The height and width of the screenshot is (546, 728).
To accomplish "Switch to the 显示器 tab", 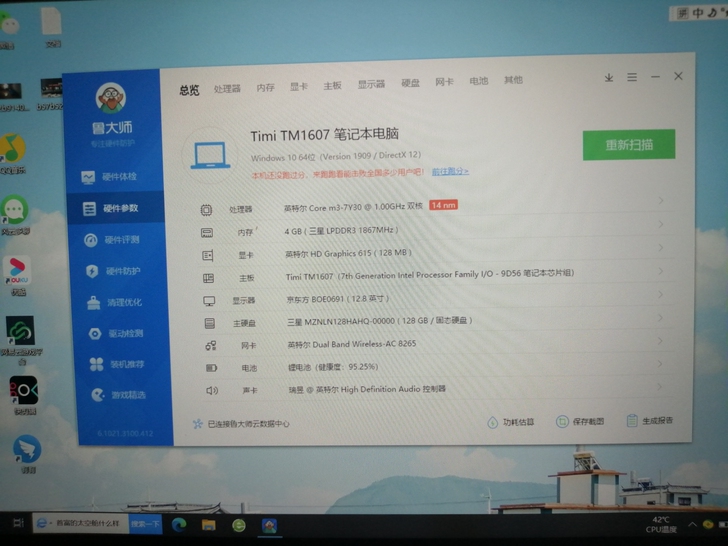I will (x=371, y=84).
